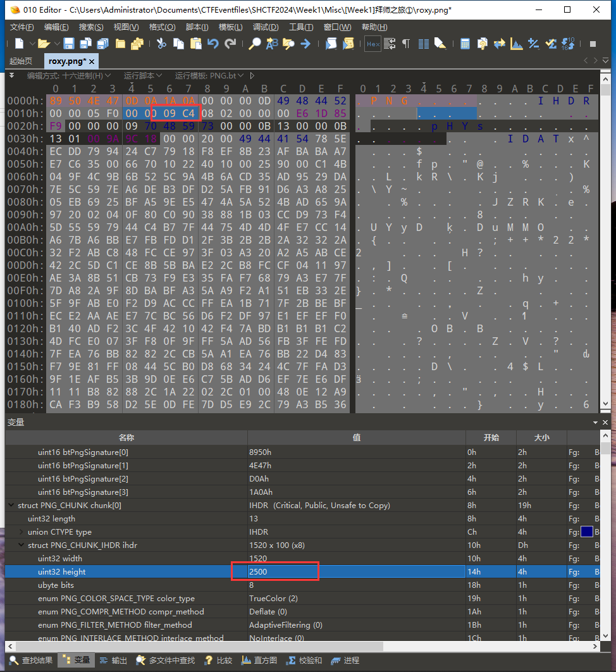Click the Paste clipboard icon
Viewport: 616px width, 672px height.
click(x=196, y=44)
